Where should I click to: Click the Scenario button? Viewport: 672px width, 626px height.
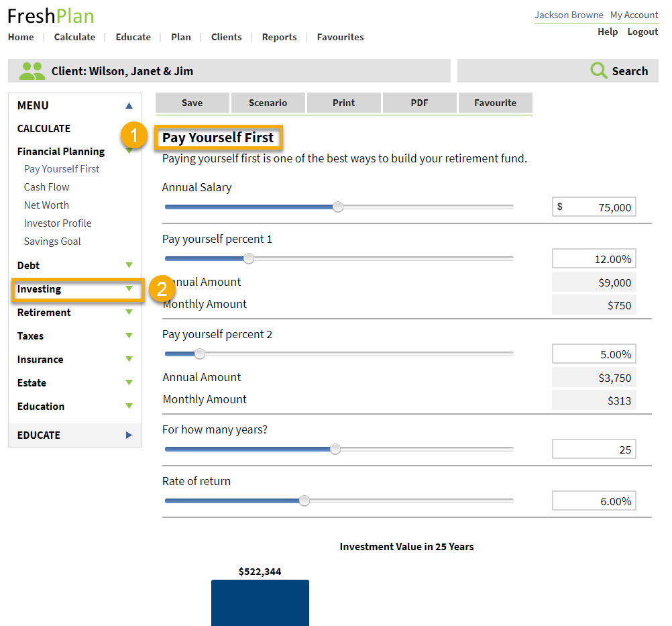268,103
